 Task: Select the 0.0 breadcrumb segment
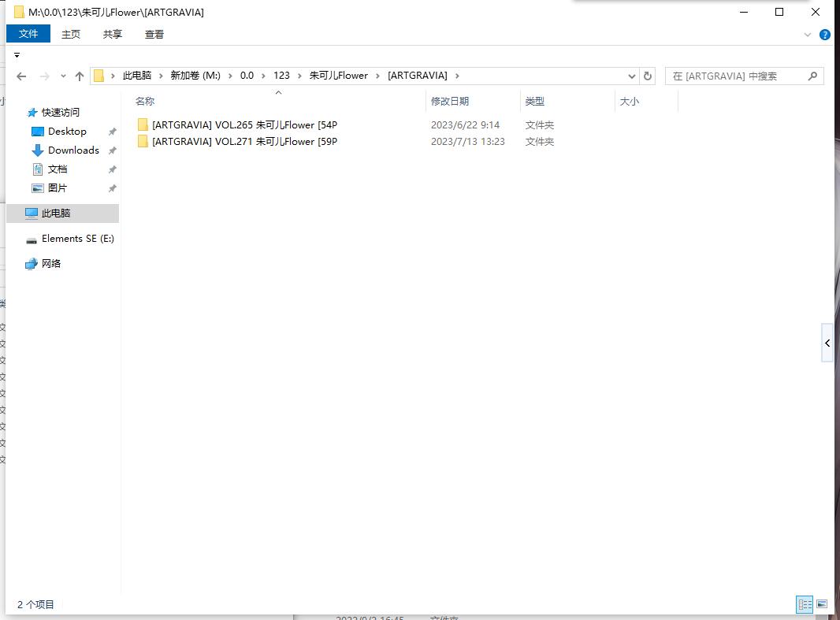click(x=247, y=76)
